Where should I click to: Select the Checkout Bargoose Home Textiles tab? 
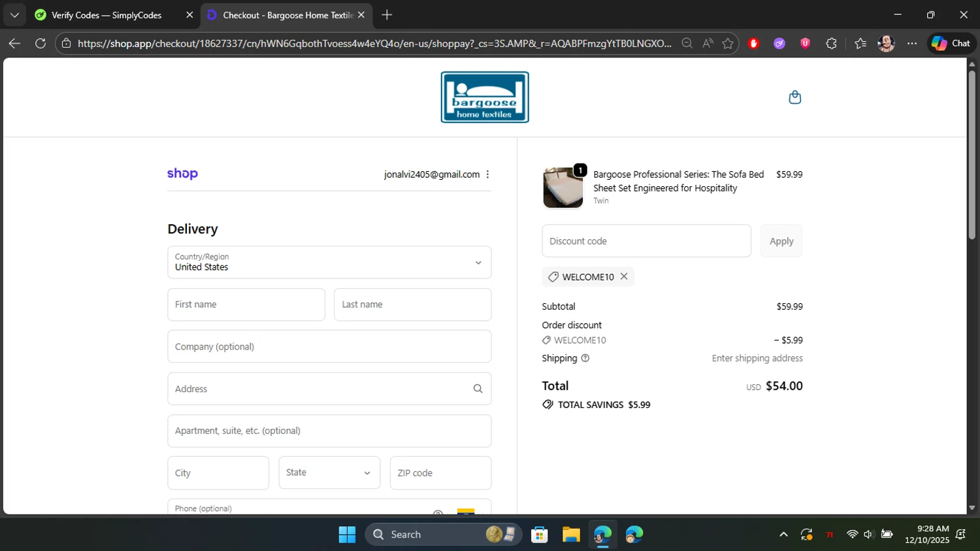(x=285, y=15)
